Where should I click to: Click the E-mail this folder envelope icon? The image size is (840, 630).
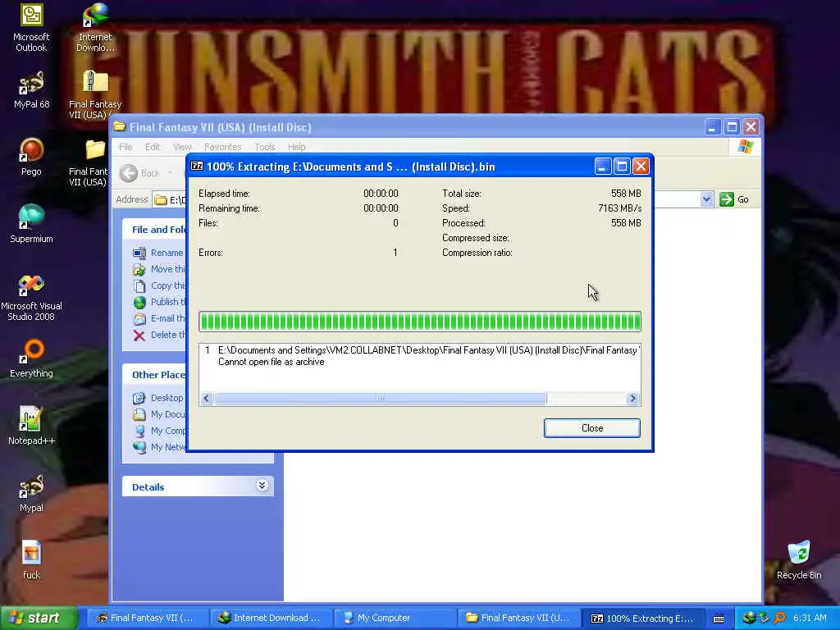click(139, 319)
